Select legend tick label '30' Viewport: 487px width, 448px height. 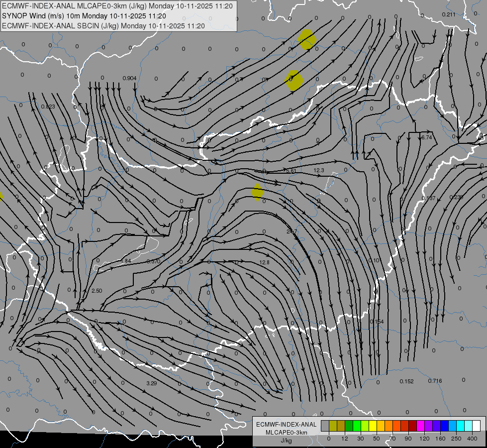pos(361,439)
